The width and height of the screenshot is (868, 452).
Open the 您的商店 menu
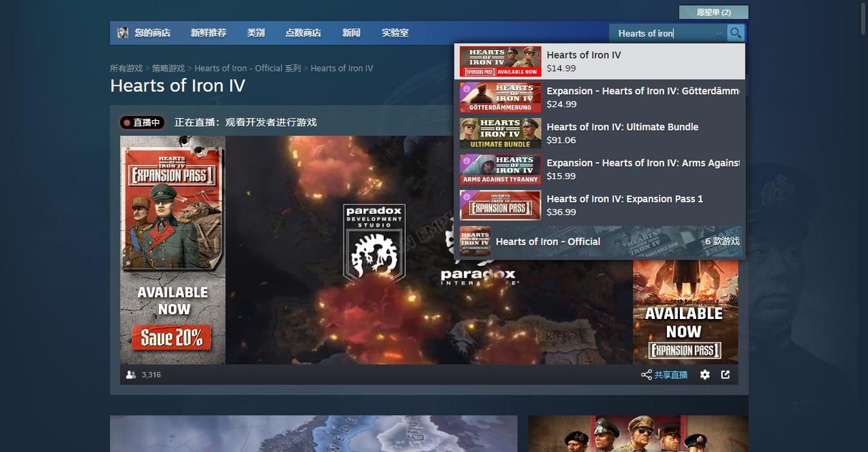pos(152,33)
